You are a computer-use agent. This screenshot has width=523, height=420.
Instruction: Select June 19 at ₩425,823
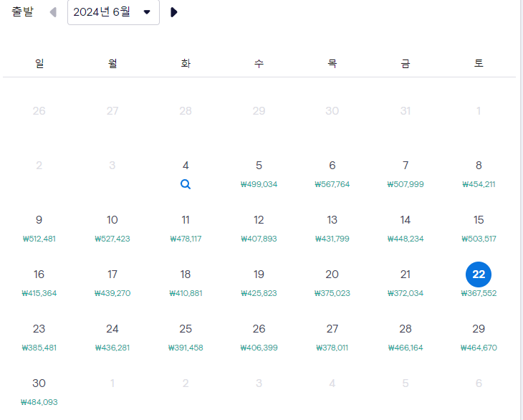coord(259,283)
